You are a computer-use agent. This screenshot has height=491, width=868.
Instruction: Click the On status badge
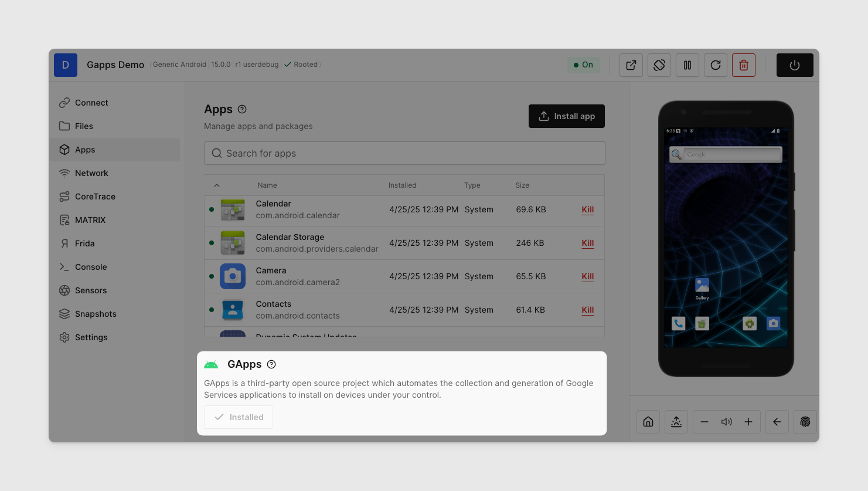(584, 65)
